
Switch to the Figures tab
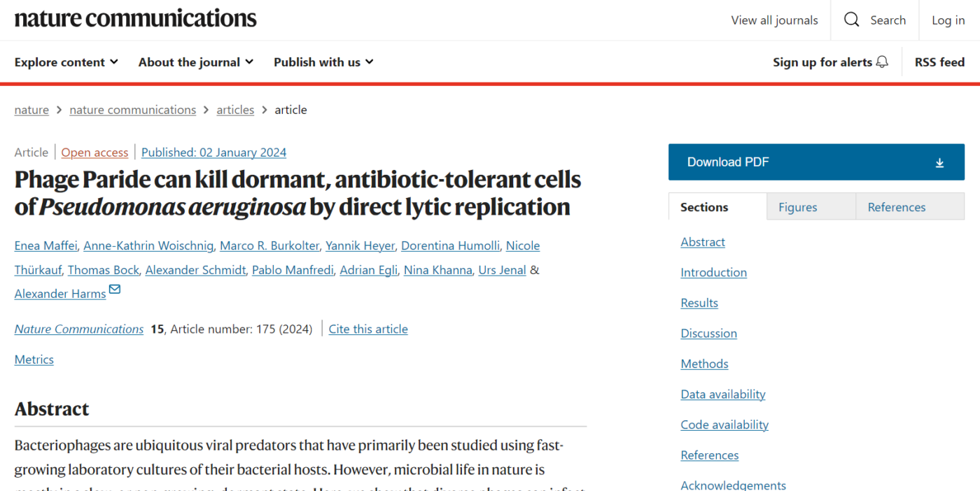pyautogui.click(x=797, y=206)
